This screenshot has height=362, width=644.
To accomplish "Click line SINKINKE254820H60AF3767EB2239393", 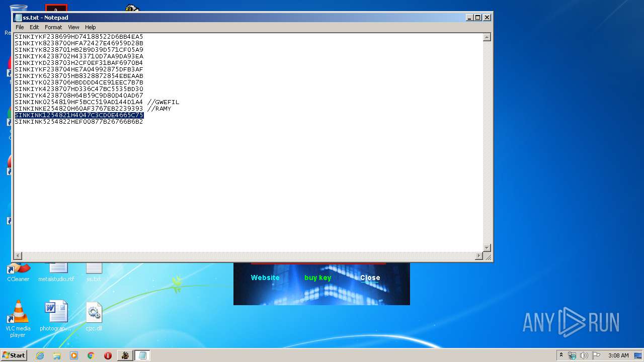I will click(79, 109).
